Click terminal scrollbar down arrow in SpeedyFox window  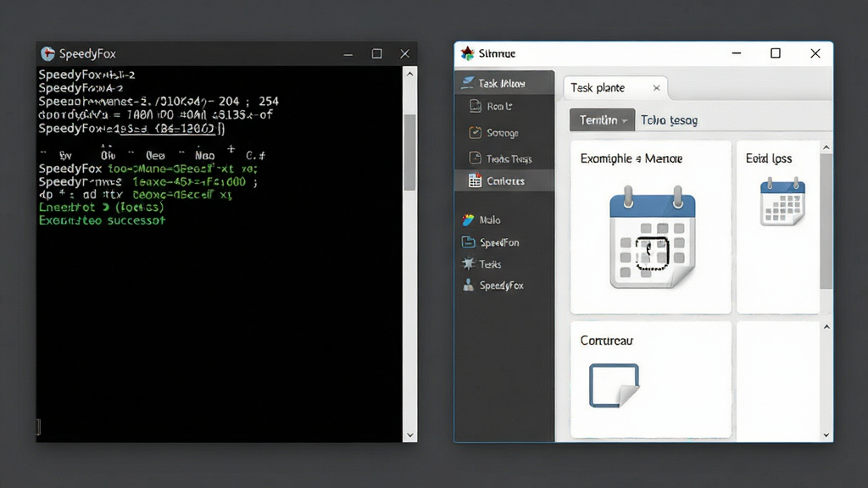(409, 435)
